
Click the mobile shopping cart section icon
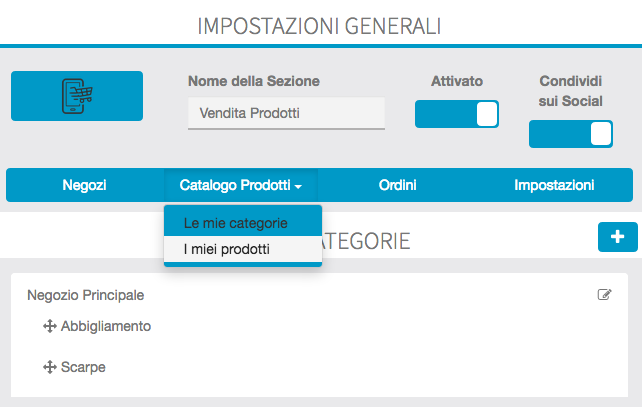pos(77,95)
